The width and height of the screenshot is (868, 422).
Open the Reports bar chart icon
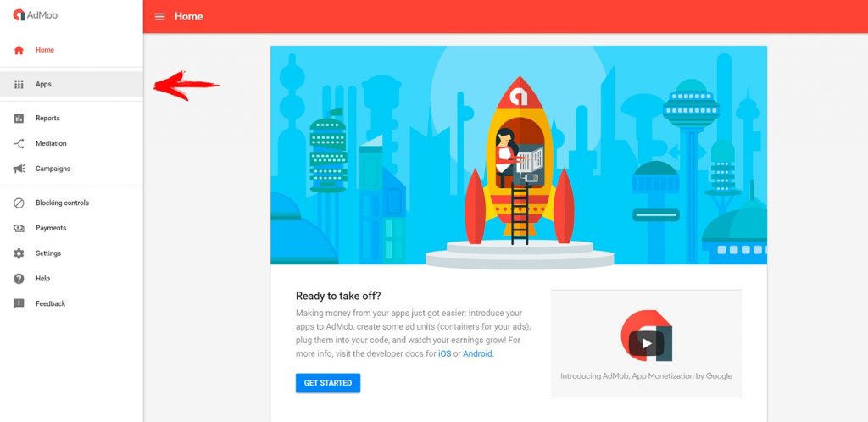pos(19,119)
